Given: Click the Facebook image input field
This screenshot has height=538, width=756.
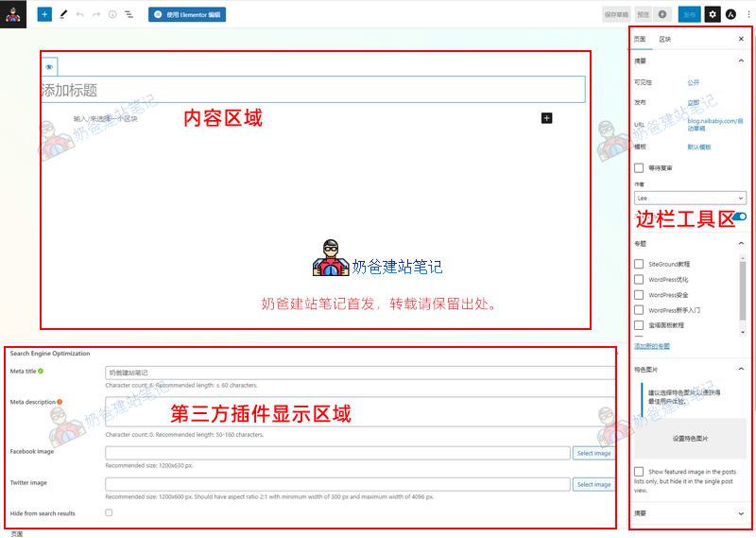Looking at the screenshot, I should point(337,453).
